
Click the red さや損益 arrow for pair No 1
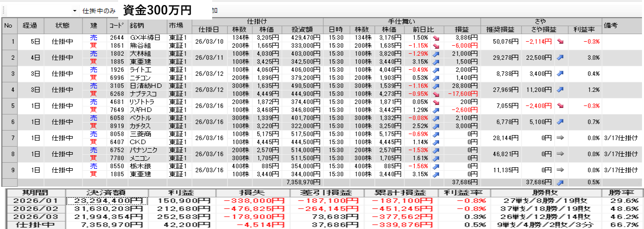coord(560,41)
